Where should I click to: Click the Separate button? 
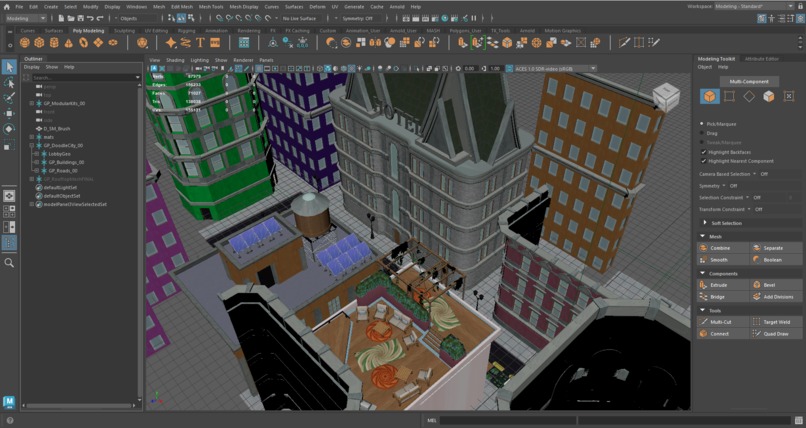click(x=776, y=248)
